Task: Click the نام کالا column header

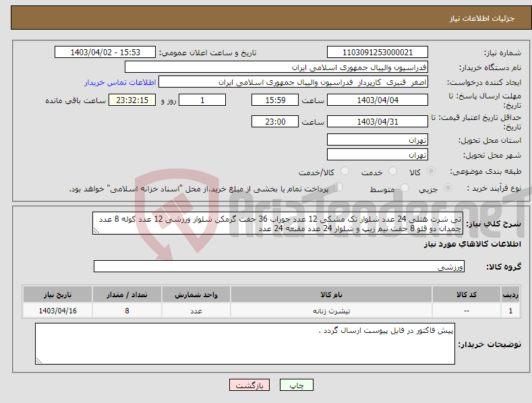Action: tap(331, 294)
